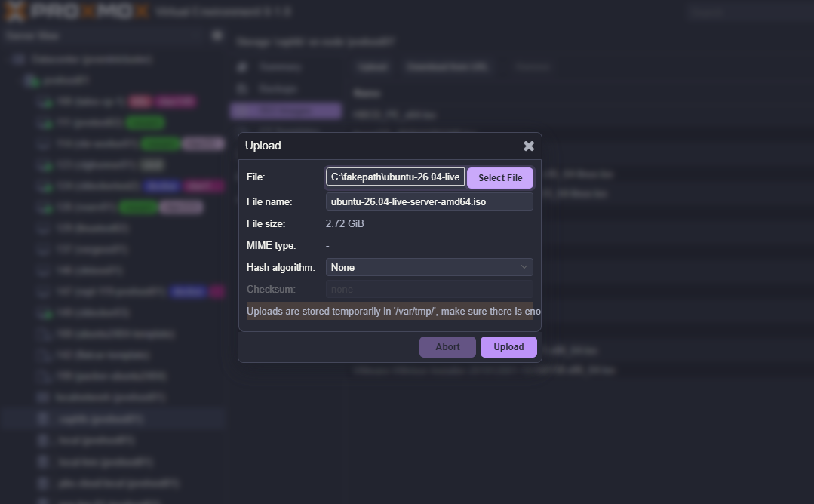Select the highlighted purple storage content tab
This screenshot has height=504, width=814.
coord(286,112)
